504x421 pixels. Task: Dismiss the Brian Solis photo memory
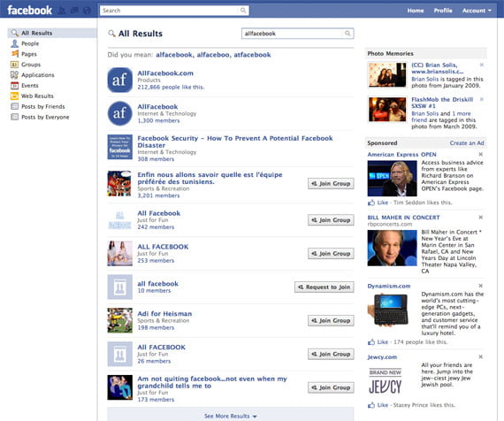481,65
